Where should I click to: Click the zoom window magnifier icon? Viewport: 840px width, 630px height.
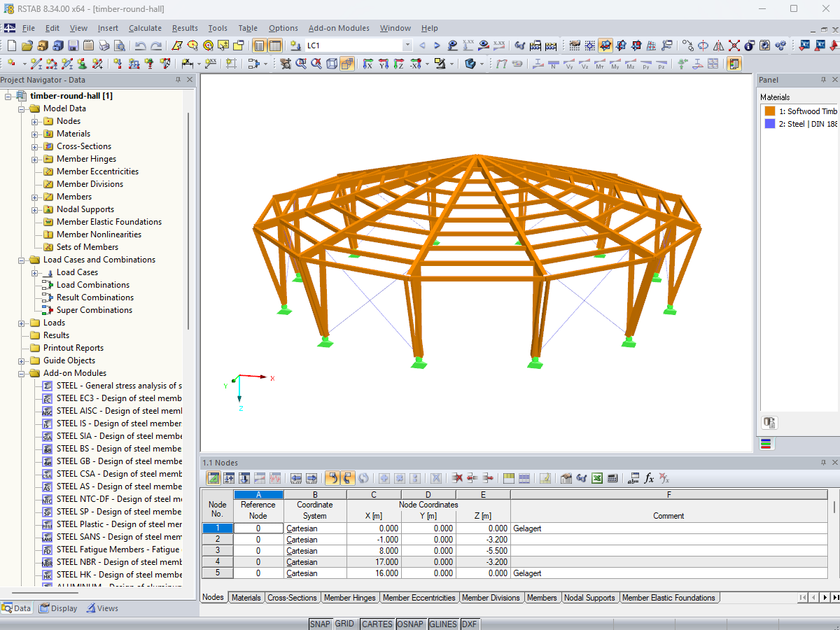[301, 64]
